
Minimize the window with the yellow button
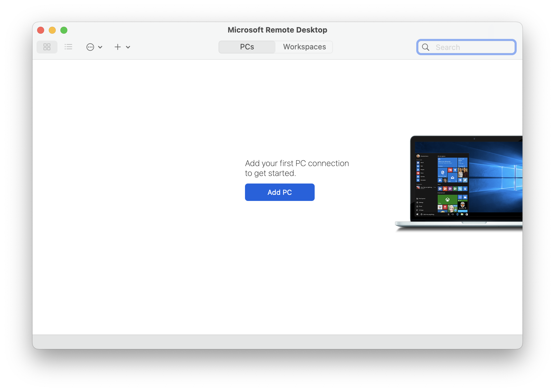tap(52, 30)
